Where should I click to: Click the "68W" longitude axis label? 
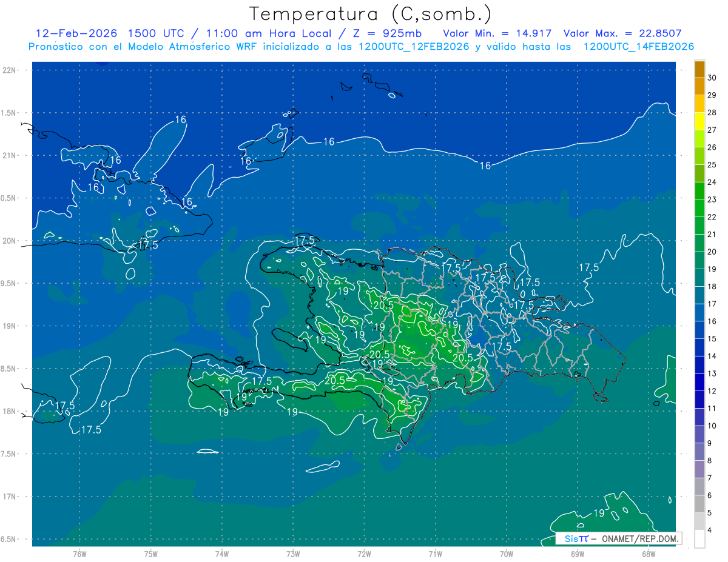(x=649, y=554)
